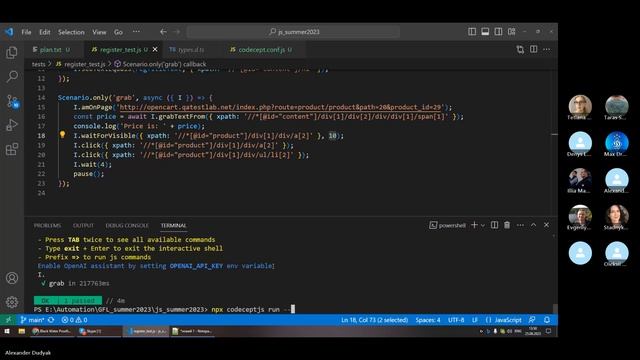Open the Run and Debug view

click(x=12, y=125)
